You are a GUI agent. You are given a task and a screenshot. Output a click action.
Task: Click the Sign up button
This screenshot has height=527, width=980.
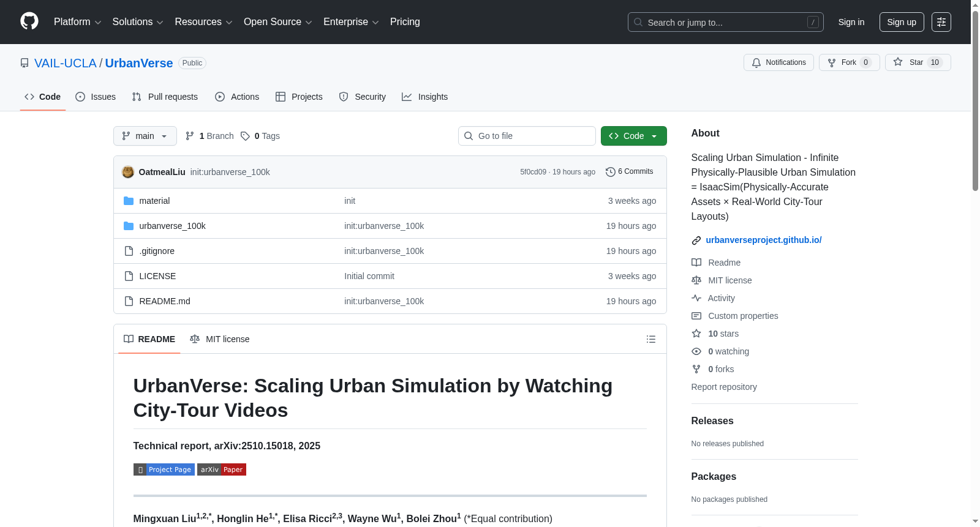pos(902,22)
